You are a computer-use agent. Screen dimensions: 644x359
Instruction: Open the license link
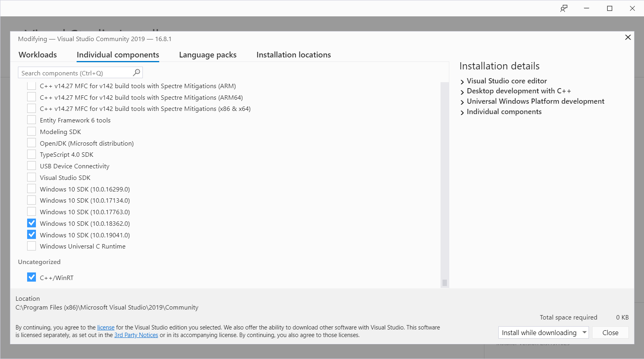106,327
